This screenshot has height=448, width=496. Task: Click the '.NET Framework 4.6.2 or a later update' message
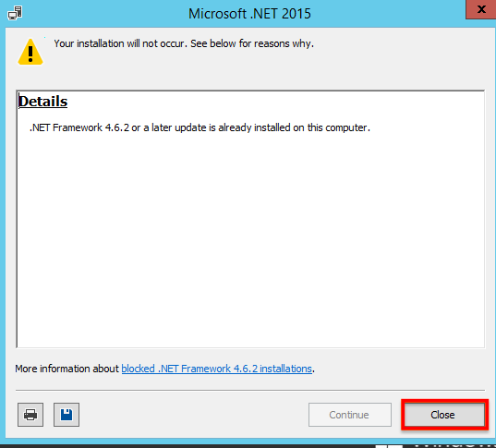point(200,127)
